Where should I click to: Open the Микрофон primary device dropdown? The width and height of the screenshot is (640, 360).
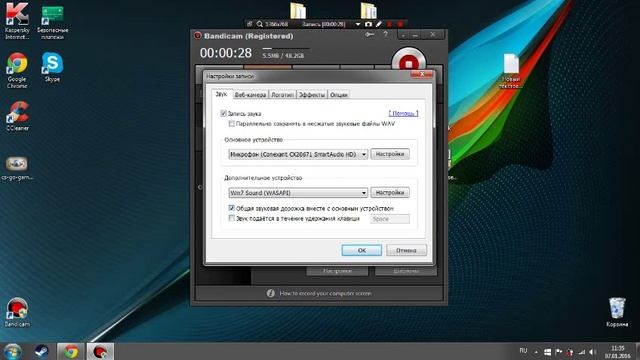(298, 154)
